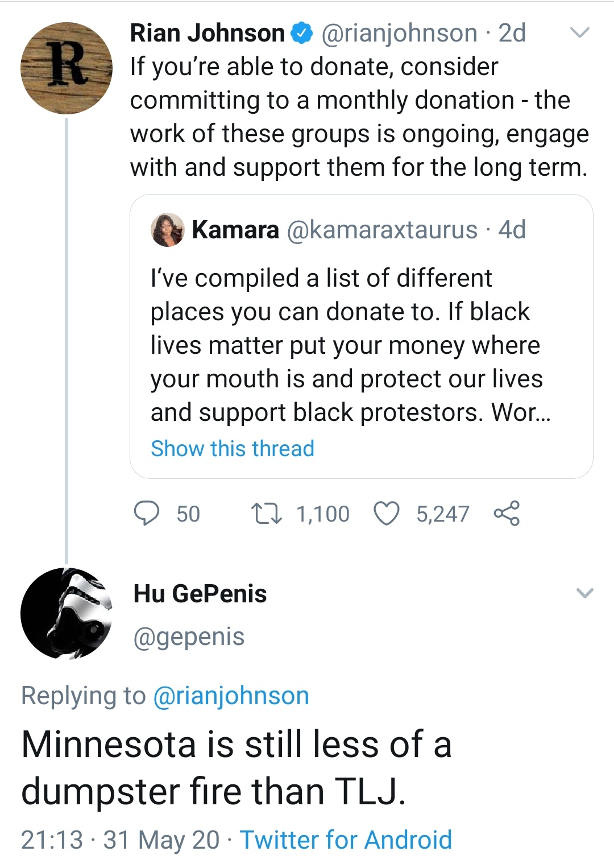
Task: Expand options chevron on Hu GePenis reply
Action: click(x=584, y=593)
